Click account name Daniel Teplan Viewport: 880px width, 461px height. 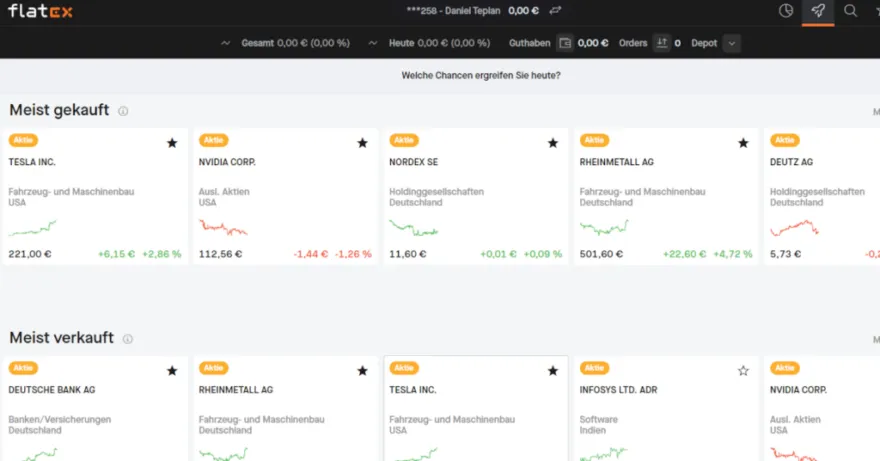pos(472,11)
